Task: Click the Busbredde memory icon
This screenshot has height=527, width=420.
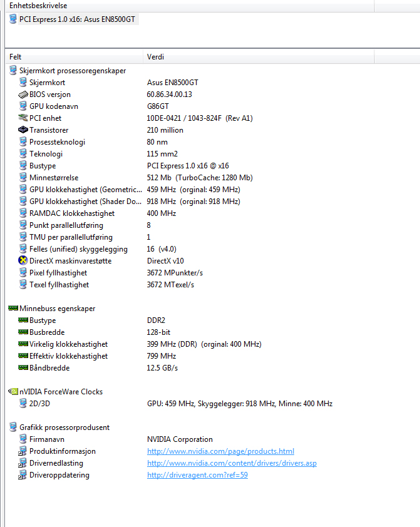Action: click(23, 332)
